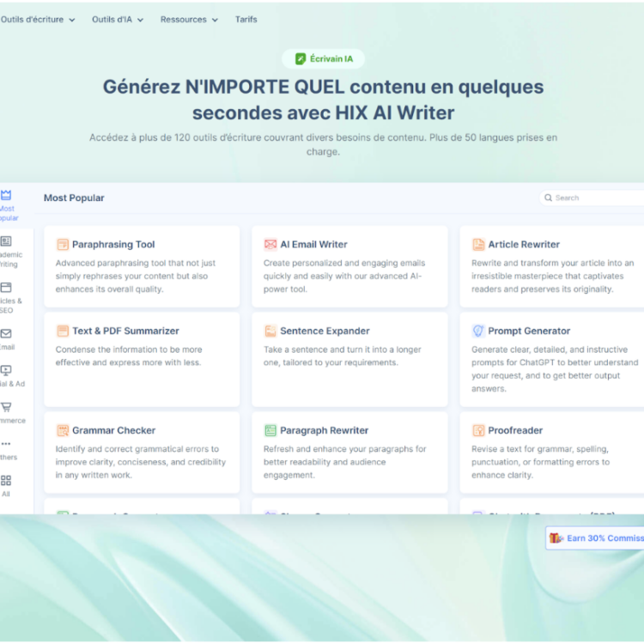Click the Text & PDF Summarizer icon
The height and width of the screenshot is (644, 644).
[63, 331]
